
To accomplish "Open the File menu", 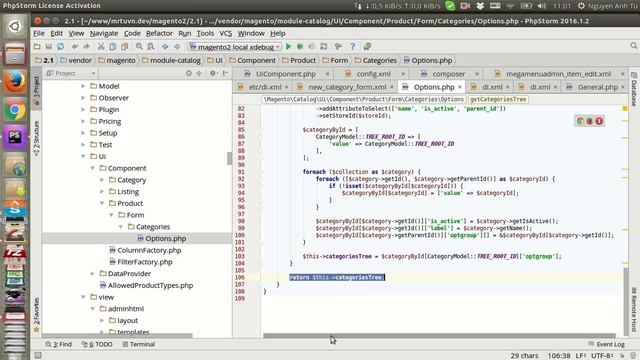I will (x=39, y=33).
